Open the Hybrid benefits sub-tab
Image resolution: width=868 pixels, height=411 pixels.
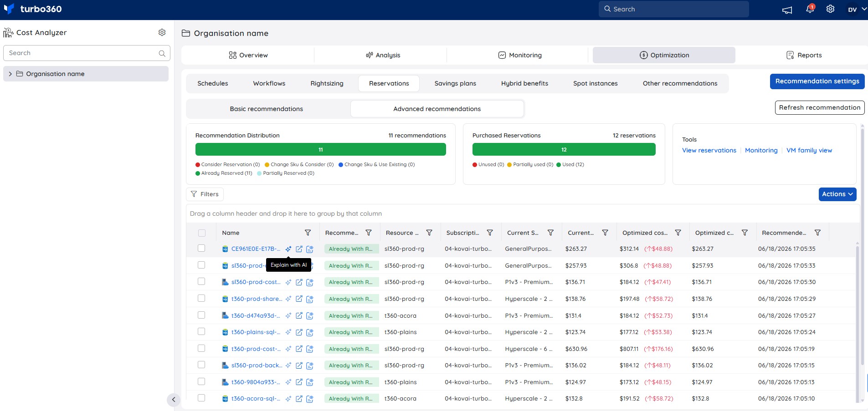(524, 83)
